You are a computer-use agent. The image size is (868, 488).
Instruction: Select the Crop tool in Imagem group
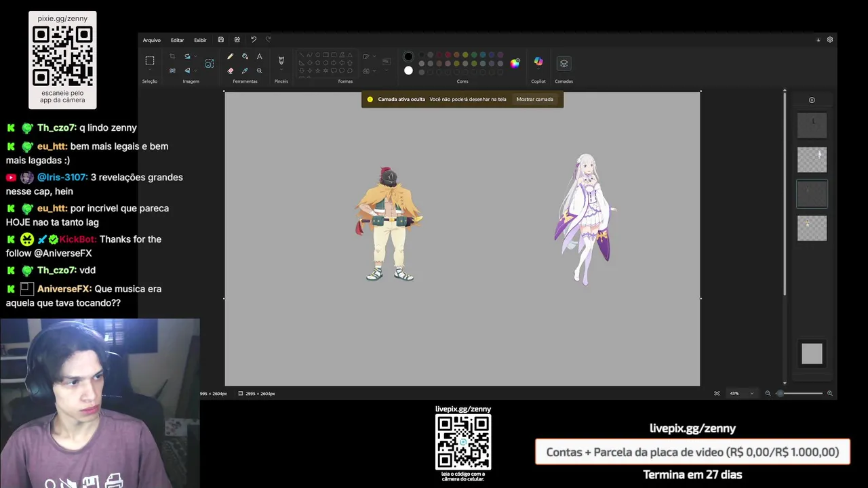coord(172,56)
